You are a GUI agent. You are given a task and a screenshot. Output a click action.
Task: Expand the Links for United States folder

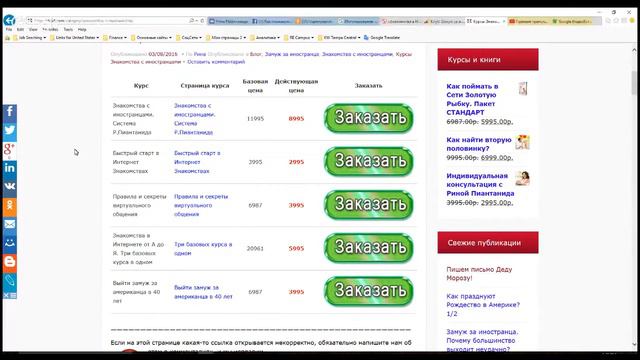click(74, 38)
